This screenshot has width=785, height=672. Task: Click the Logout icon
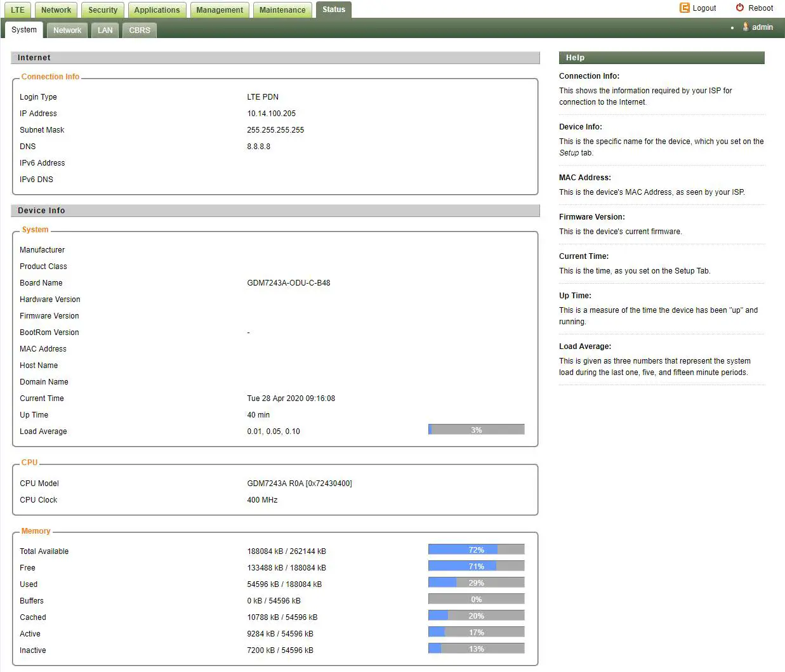tap(684, 8)
